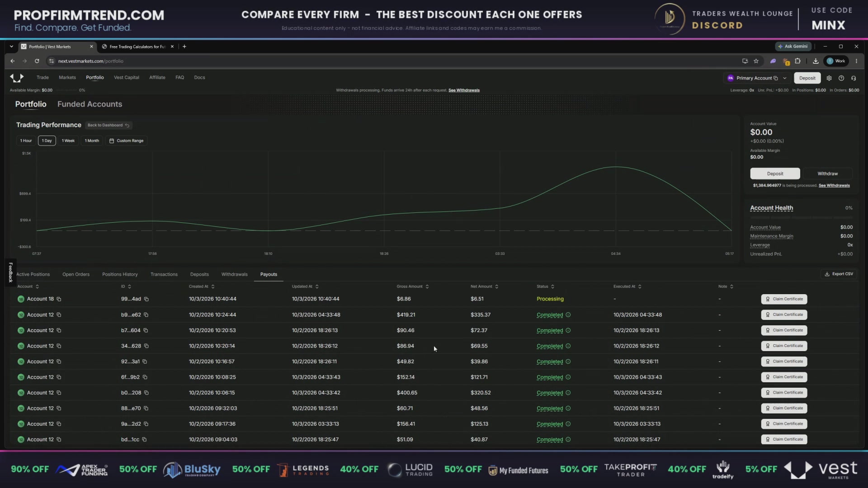Open browser downloads icon
868x488 pixels.
(816, 61)
